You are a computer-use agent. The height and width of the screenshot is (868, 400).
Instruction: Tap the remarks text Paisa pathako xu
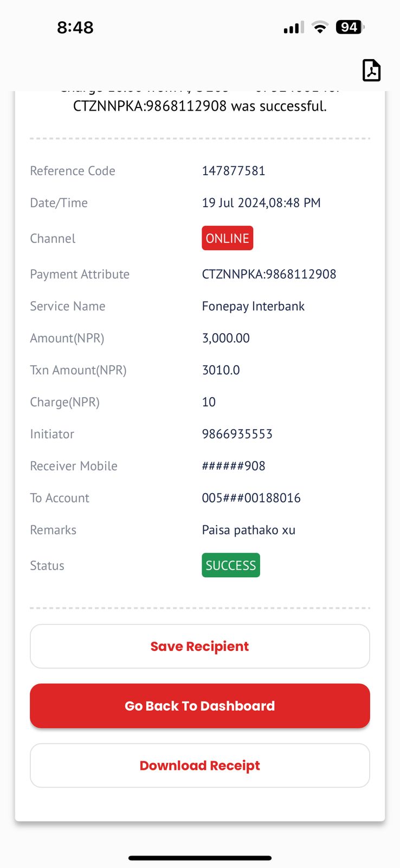coord(249,530)
